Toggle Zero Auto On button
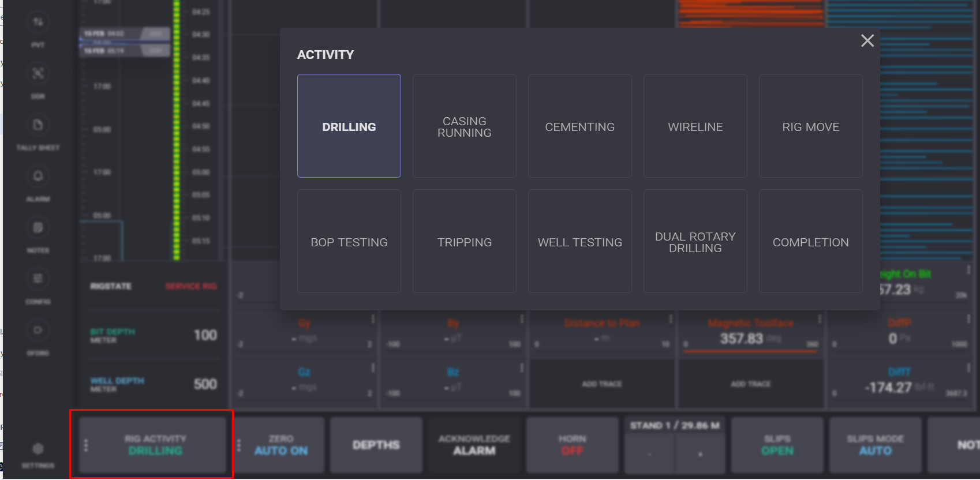980x480 pixels. coord(281,445)
